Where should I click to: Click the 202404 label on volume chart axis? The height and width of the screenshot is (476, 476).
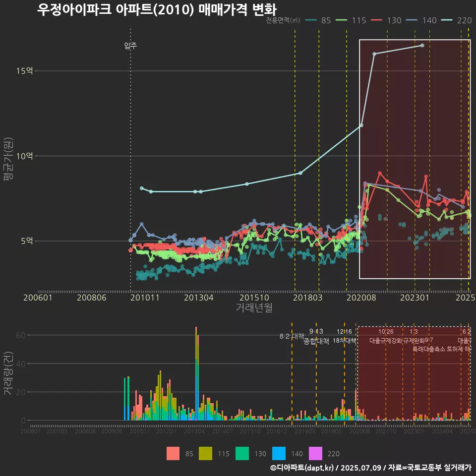point(442,431)
